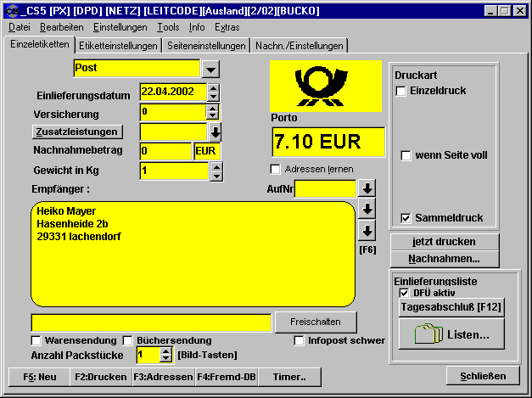Click the Timer.. button
The image size is (532, 398).
[289, 377]
